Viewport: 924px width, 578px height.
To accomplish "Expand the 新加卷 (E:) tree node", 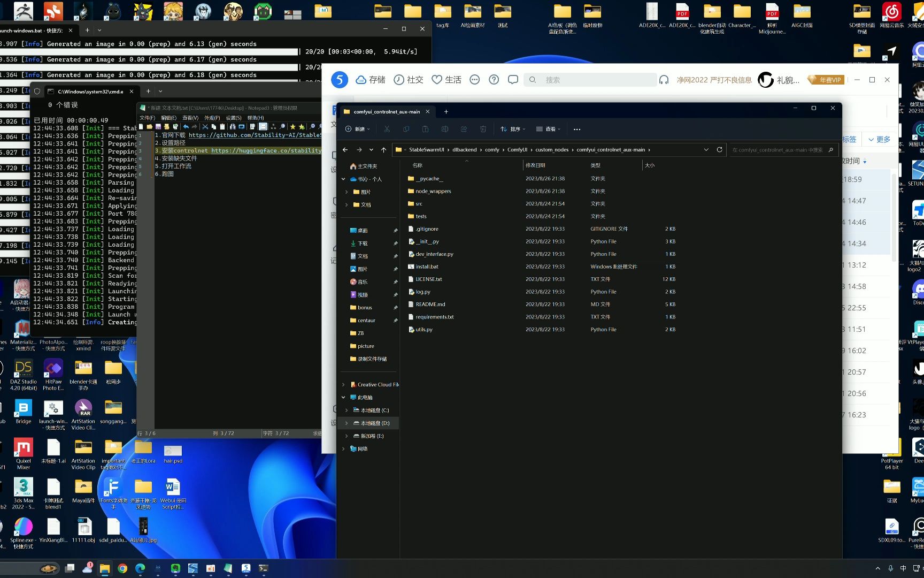I will pyautogui.click(x=346, y=436).
